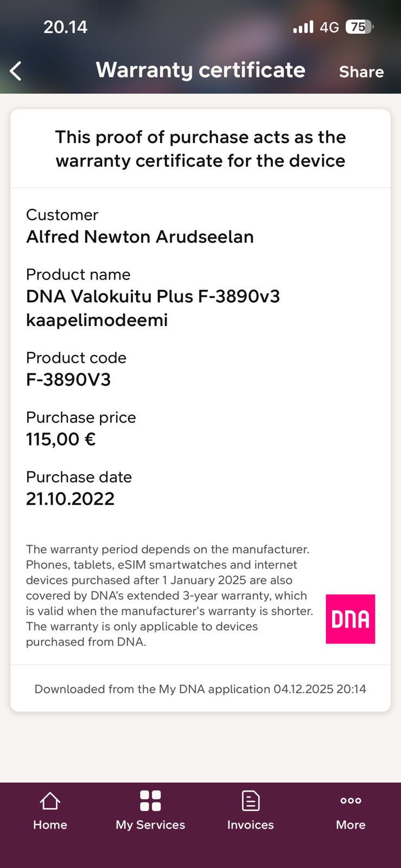Tap the More three-dots icon
This screenshot has width=401, height=868.
(351, 801)
